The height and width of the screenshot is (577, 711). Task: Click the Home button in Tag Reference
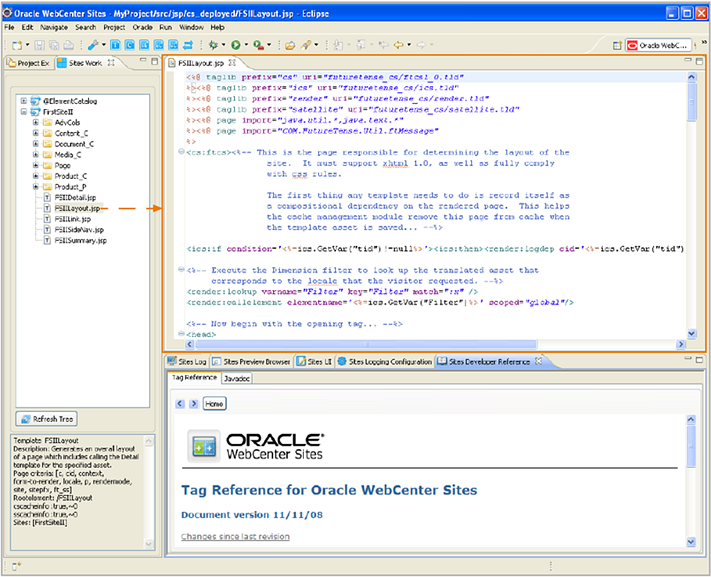coord(214,404)
